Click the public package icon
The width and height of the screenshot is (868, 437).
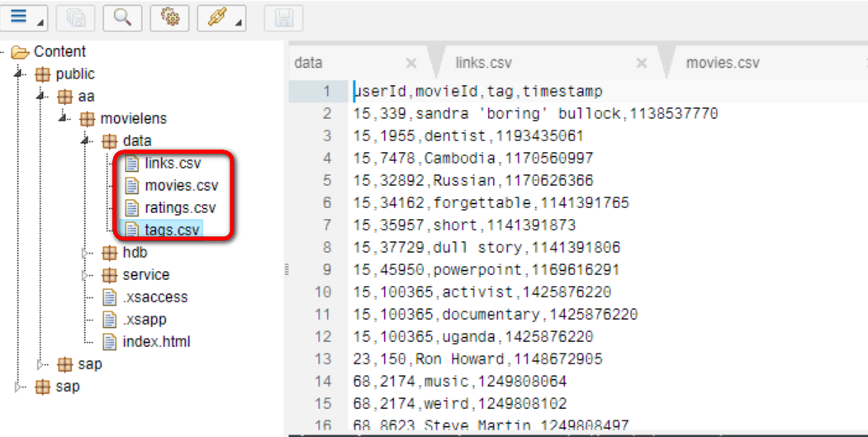43,74
